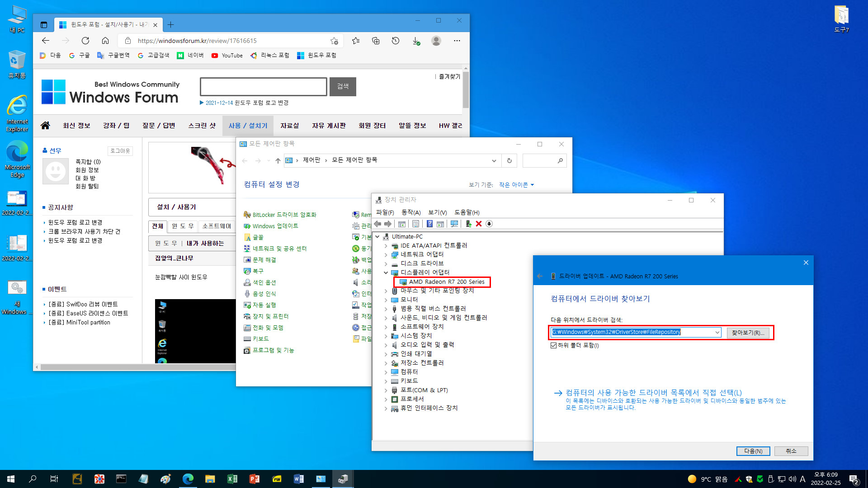Expand the 디스크 드라이브 node
The width and height of the screenshot is (868, 488).
[x=386, y=263]
